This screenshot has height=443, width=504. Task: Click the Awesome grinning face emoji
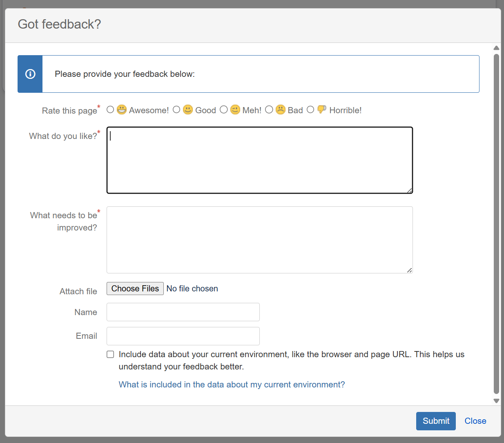coord(122,110)
